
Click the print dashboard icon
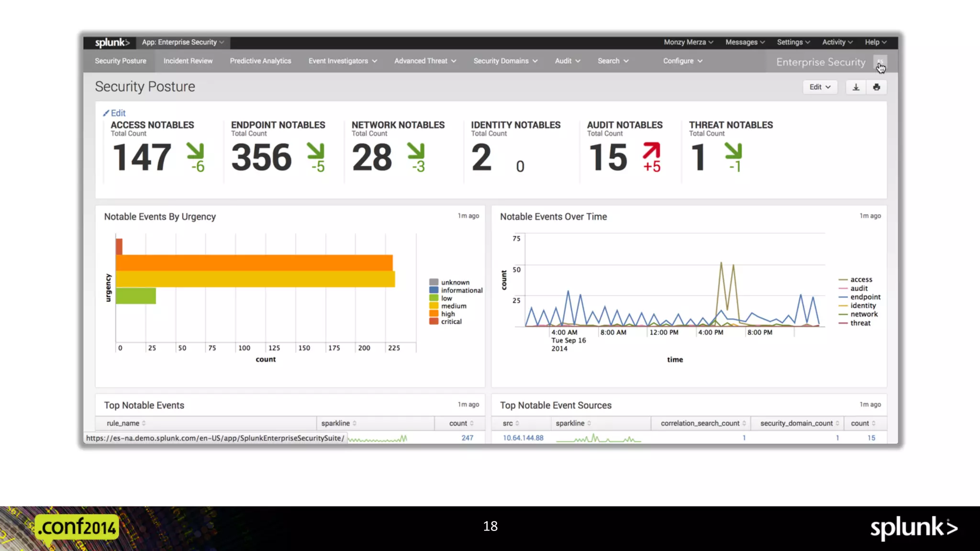click(876, 87)
